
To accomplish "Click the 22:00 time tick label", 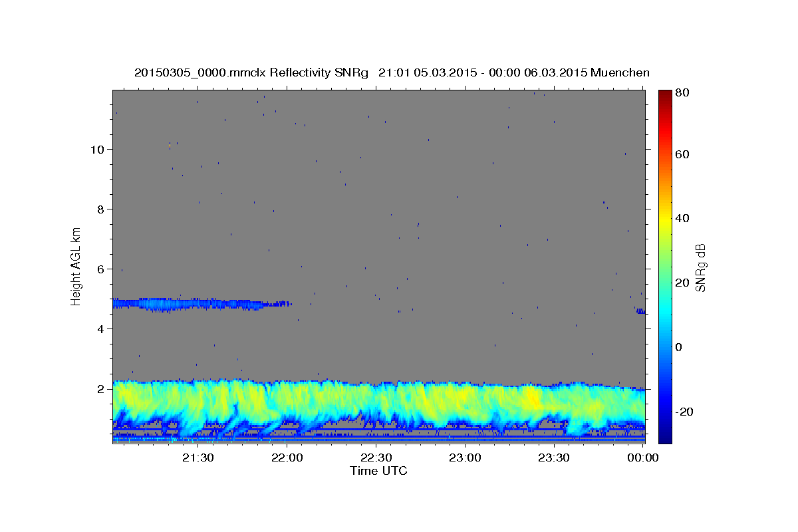I will [287, 458].
